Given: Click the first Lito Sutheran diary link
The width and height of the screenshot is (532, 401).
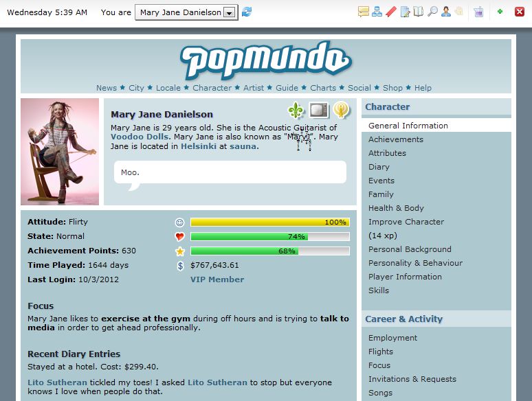Looking at the screenshot, I should (57, 382).
